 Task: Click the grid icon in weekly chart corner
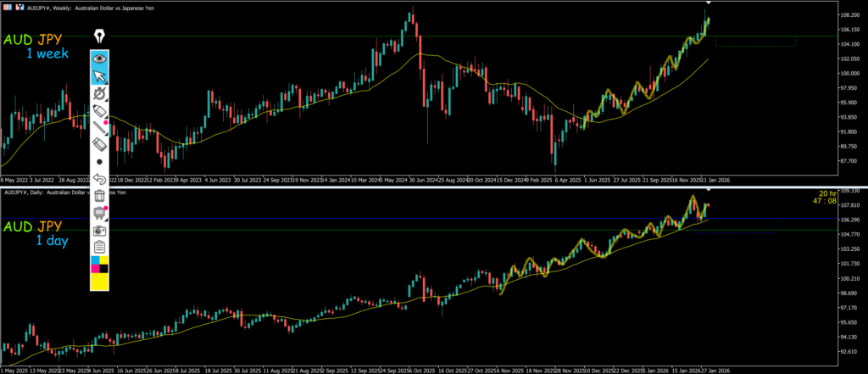coord(6,7)
